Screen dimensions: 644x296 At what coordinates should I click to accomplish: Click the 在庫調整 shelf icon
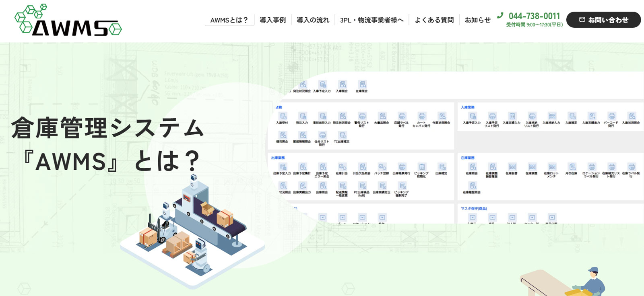click(532, 166)
